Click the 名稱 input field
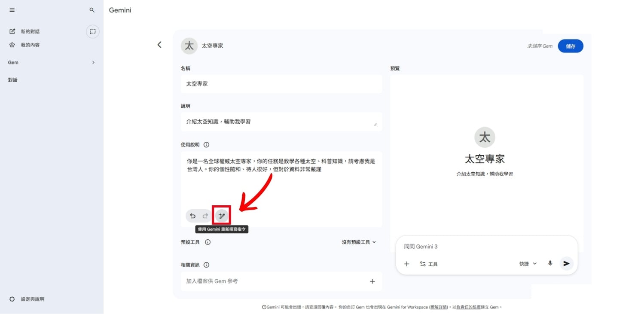644x314 pixels. click(281, 84)
